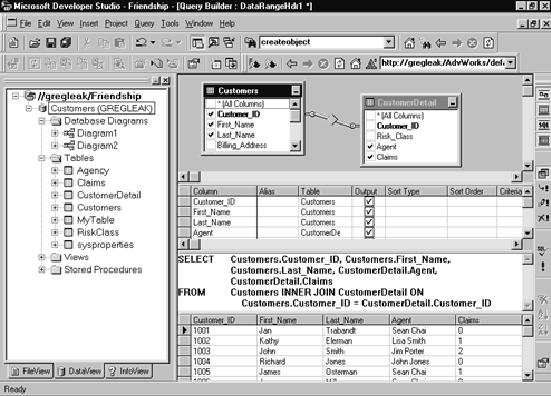
Task: Open the createobject combo box dropdown
Action: click(388, 43)
